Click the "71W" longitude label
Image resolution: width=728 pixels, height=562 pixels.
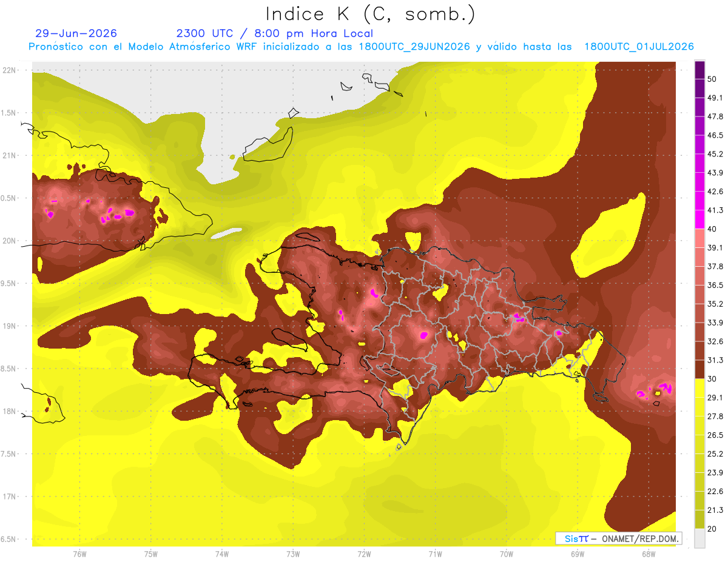(x=435, y=554)
